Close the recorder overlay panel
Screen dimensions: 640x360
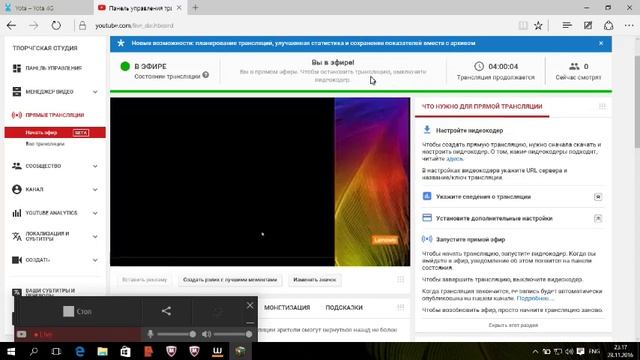pos(250,305)
